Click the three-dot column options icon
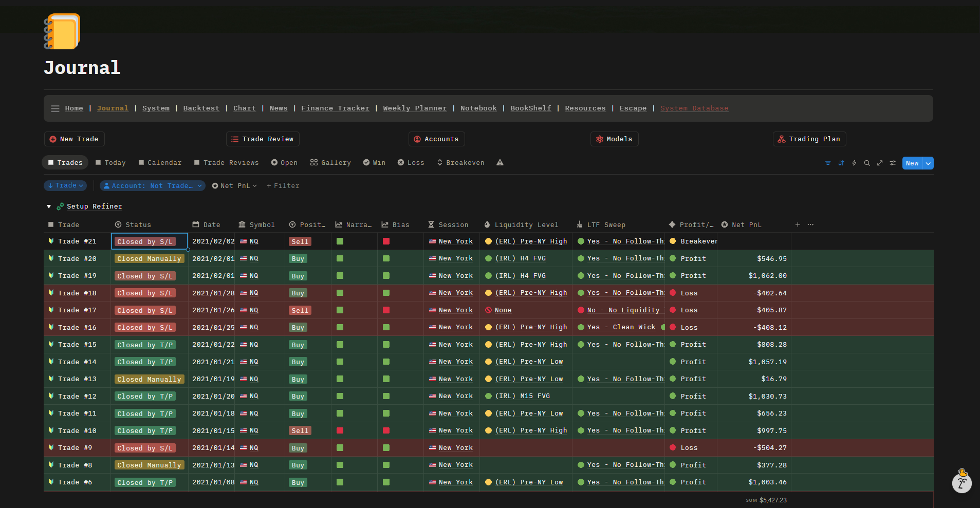 pyautogui.click(x=810, y=225)
